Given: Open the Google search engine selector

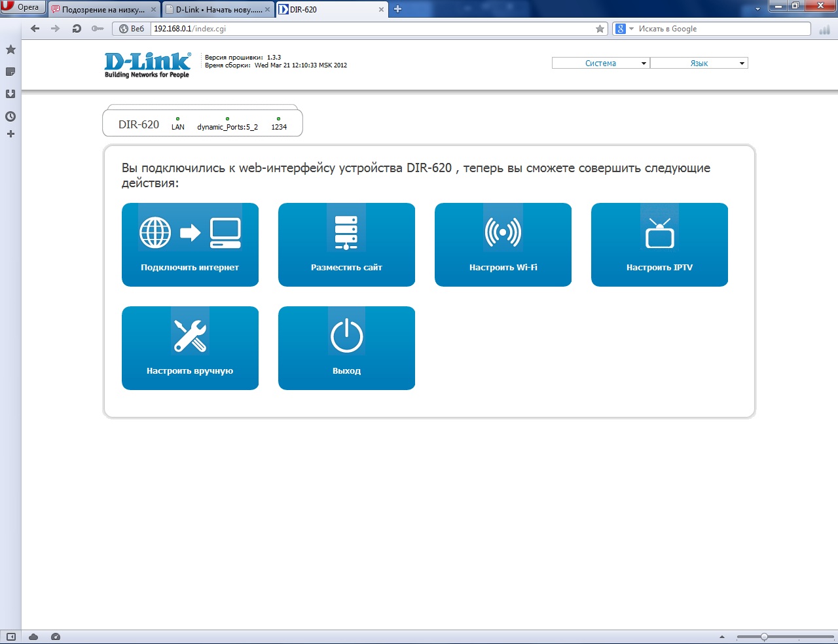Looking at the screenshot, I should click(x=625, y=29).
